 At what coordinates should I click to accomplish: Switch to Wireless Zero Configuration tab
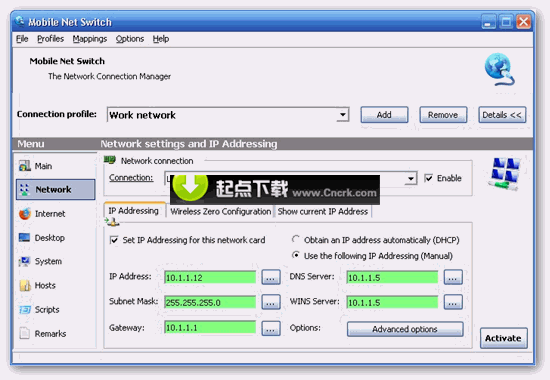(221, 211)
